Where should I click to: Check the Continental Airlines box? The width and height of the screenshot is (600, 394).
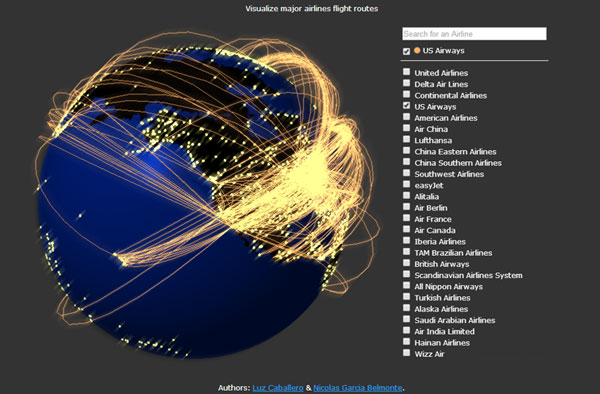(x=406, y=94)
